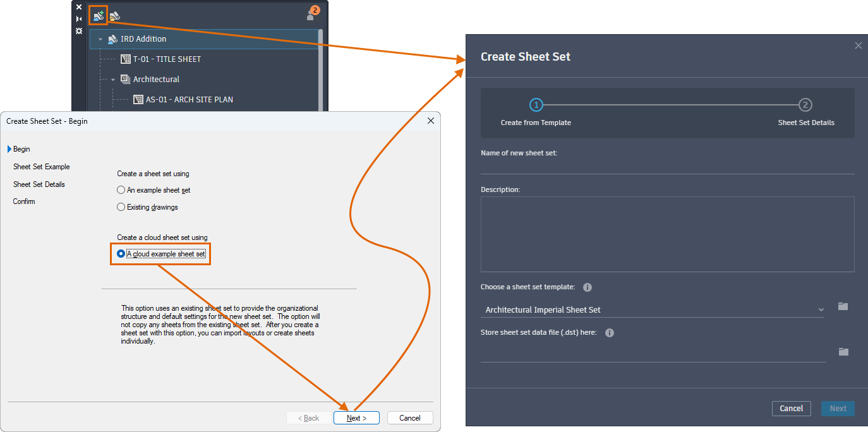Click info icon next to sheet set template
Image resolution: width=868 pixels, height=432 pixels.
pos(588,287)
